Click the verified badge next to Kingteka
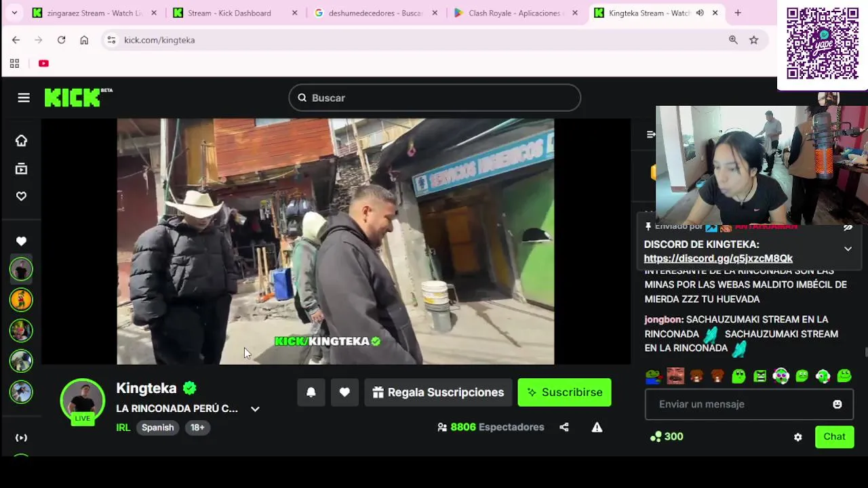 189,388
